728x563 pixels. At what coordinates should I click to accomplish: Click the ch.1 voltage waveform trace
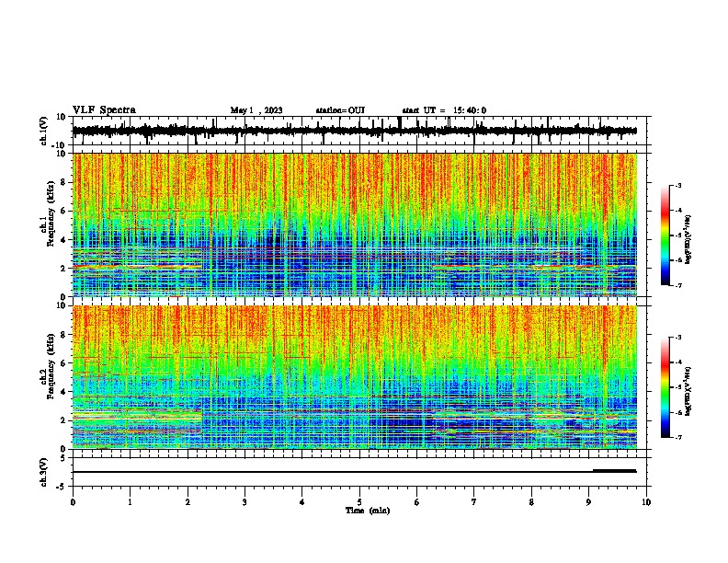click(x=354, y=131)
